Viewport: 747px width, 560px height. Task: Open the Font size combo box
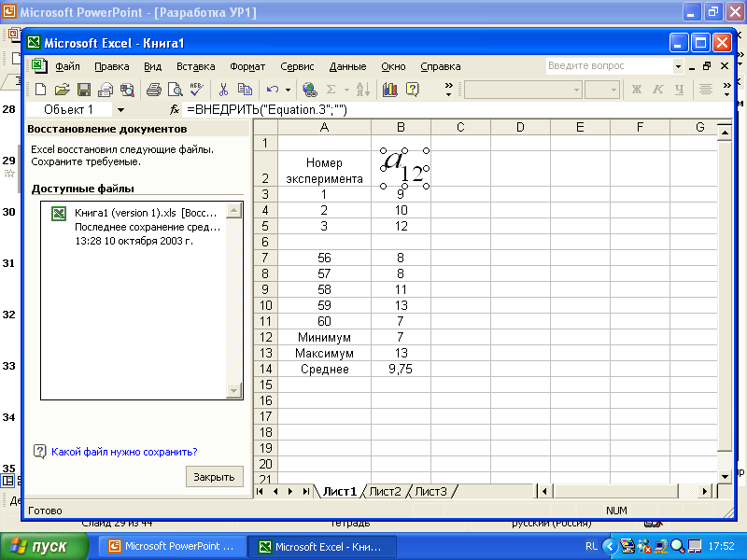click(601, 90)
